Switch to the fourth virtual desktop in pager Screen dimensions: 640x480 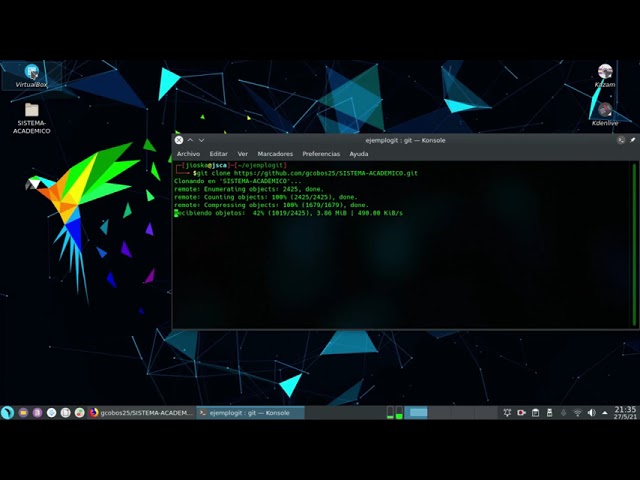pyautogui.click(x=486, y=413)
